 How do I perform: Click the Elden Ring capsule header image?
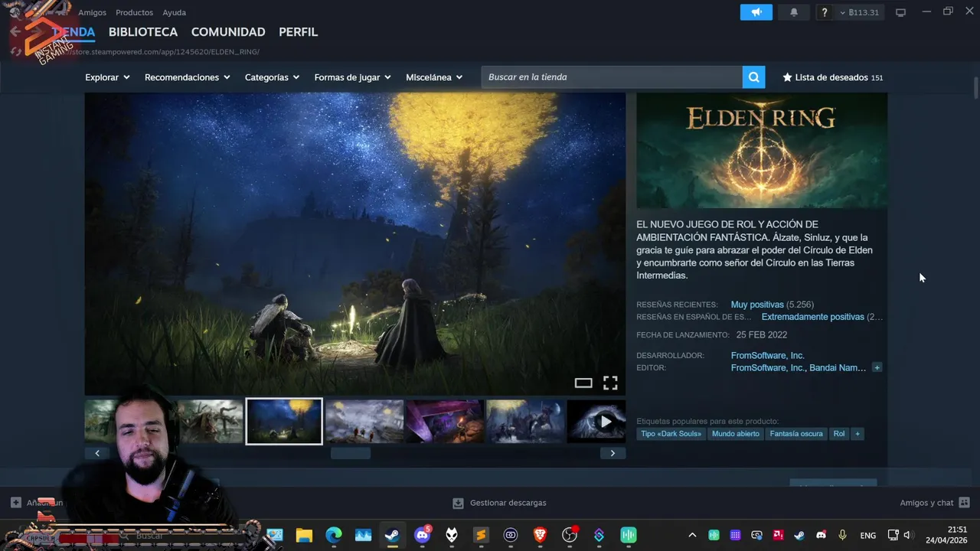coord(762,151)
